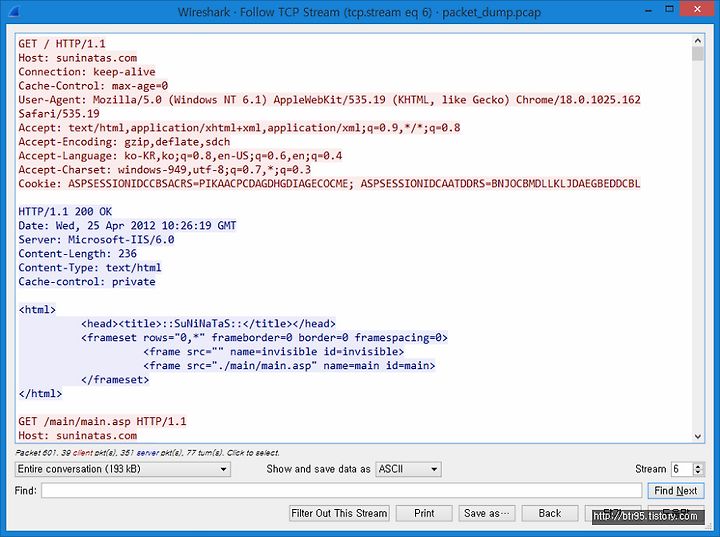The image size is (720, 537).
Task: Click the Find text input field
Action: 342,491
